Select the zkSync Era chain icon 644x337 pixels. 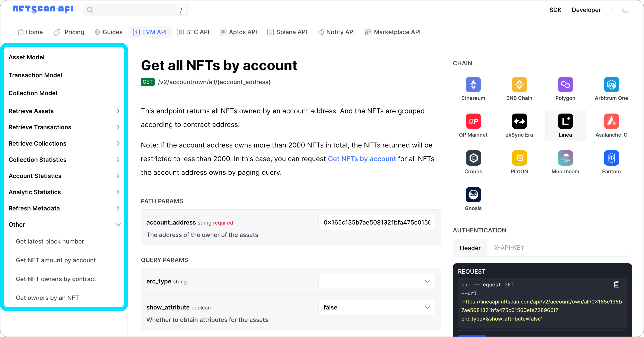(x=519, y=121)
